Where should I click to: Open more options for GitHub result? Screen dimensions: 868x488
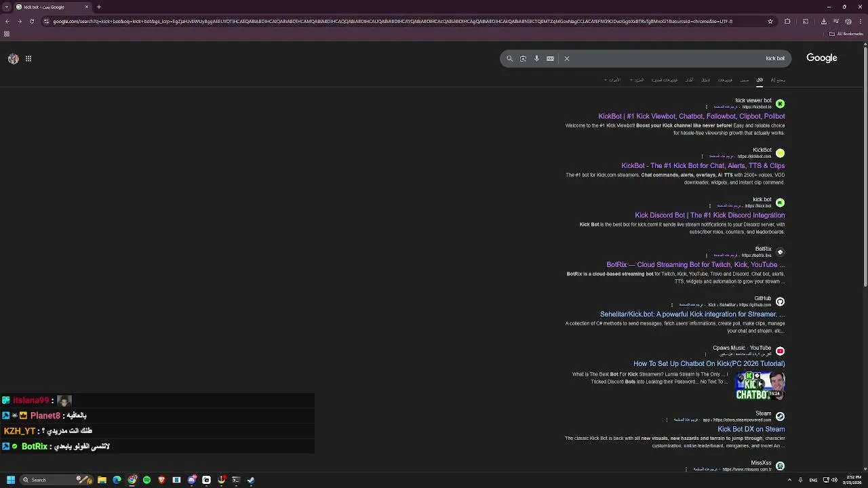click(672, 305)
